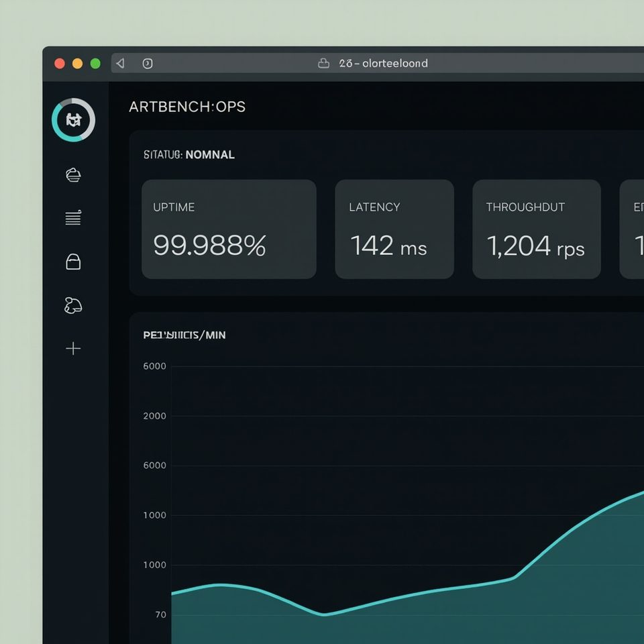The width and height of the screenshot is (644, 644).
Task: Click the reload icon in browser toolbar
Action: click(148, 63)
